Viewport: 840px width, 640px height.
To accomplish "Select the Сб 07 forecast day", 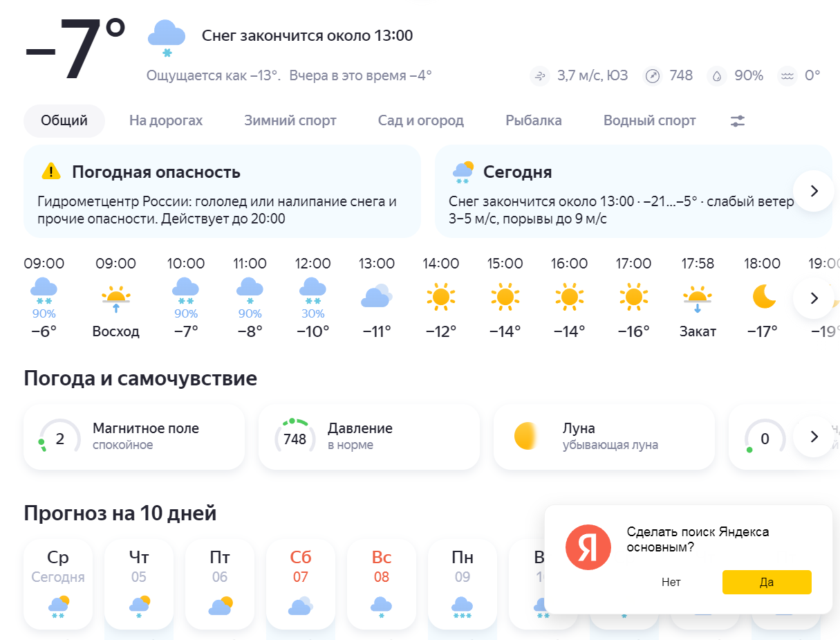I will pos(301,584).
